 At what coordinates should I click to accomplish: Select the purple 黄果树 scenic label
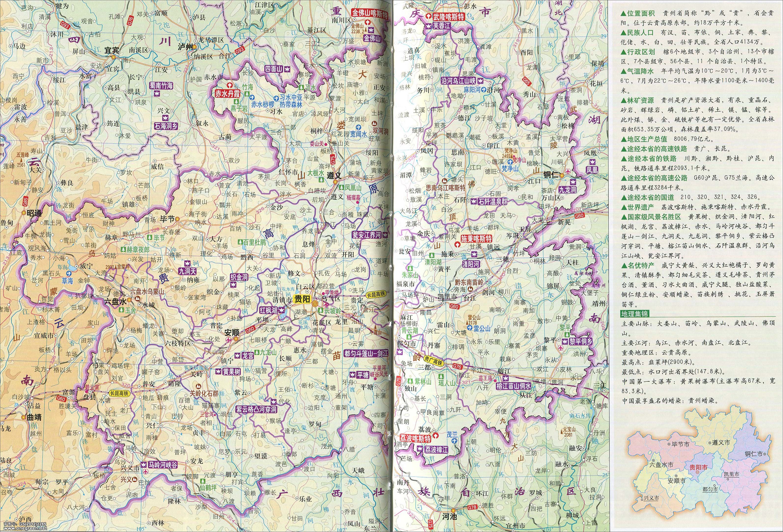pyautogui.click(x=232, y=371)
